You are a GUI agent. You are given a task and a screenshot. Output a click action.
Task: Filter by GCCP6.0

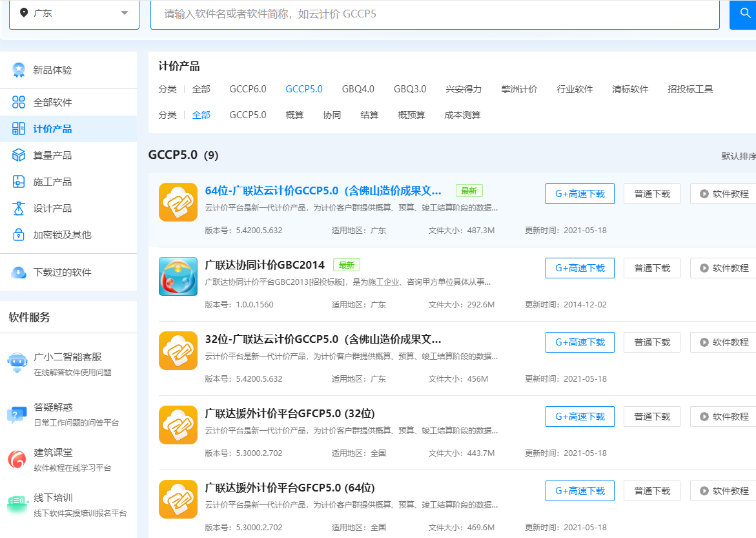tap(248, 89)
